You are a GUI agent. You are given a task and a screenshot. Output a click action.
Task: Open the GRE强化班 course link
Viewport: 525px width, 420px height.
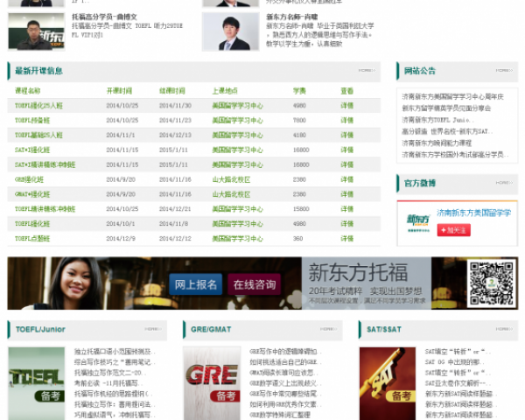[30, 179]
